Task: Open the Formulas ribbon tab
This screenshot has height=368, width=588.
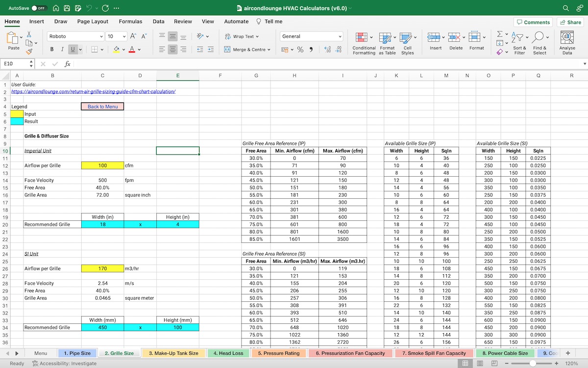Action: (x=130, y=22)
